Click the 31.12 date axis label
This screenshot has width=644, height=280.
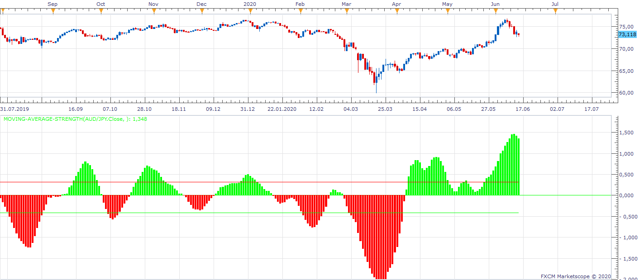[x=248, y=109]
